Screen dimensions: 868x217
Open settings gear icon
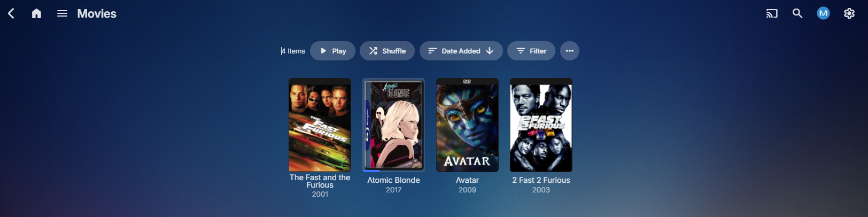coord(849,13)
